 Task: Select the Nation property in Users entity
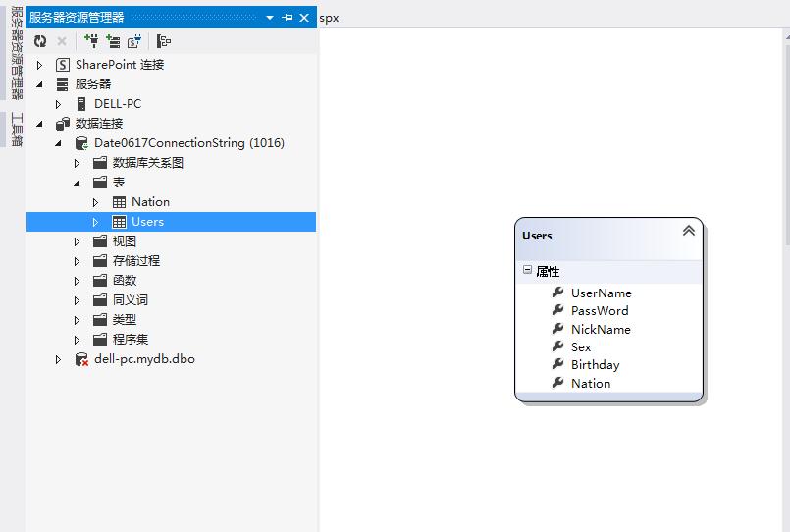tap(591, 384)
